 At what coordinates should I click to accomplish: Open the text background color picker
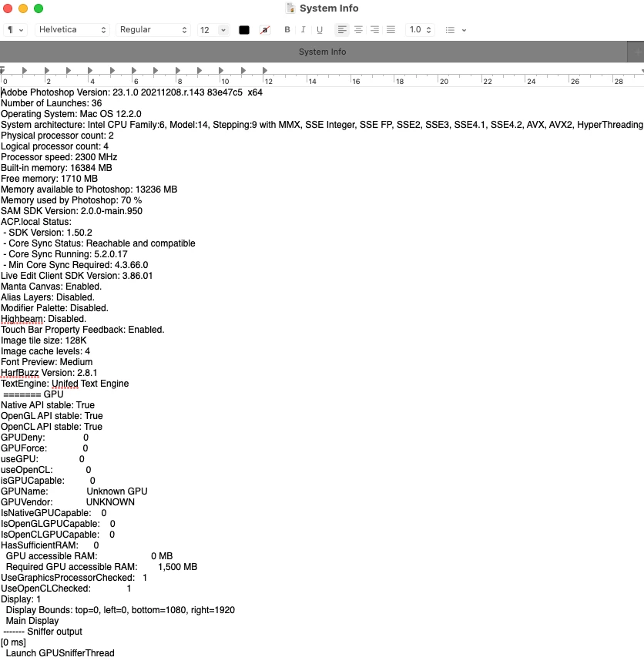point(265,30)
